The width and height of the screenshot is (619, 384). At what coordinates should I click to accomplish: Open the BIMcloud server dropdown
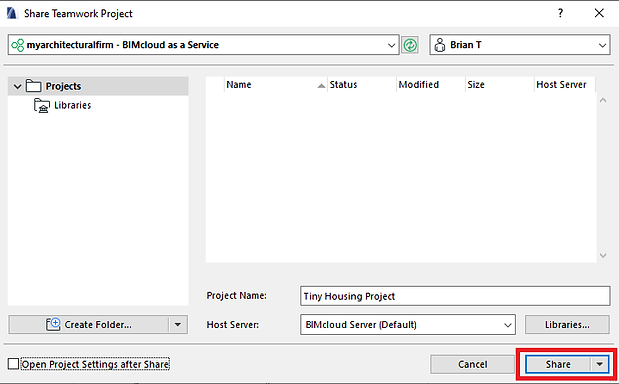pyautogui.click(x=391, y=45)
